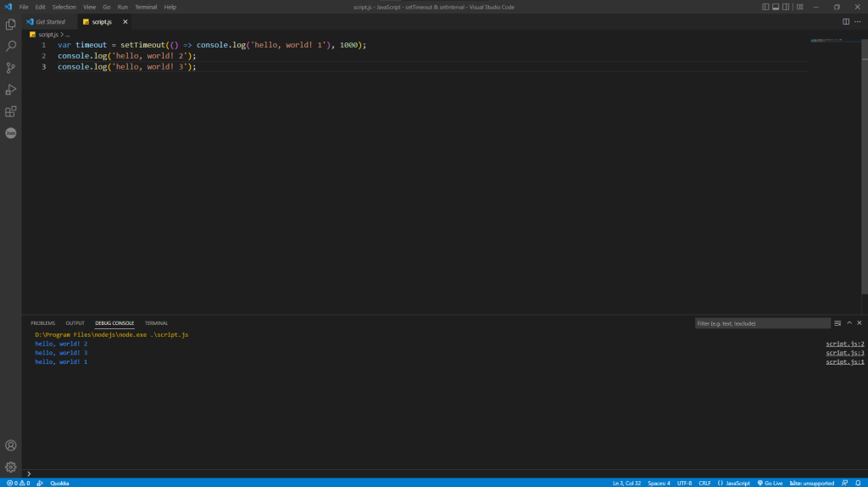Change the UTF-8 file encoding
The height and width of the screenshot is (487, 868).
click(684, 483)
